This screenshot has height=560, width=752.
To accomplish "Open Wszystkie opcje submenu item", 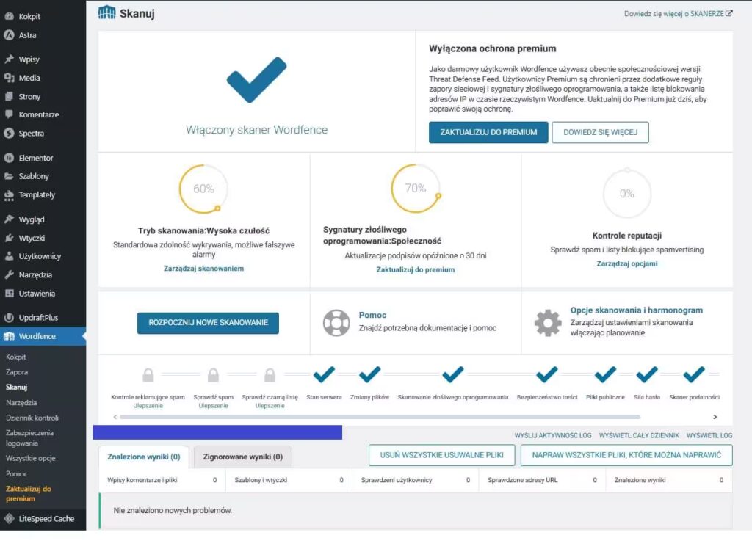I will point(31,459).
